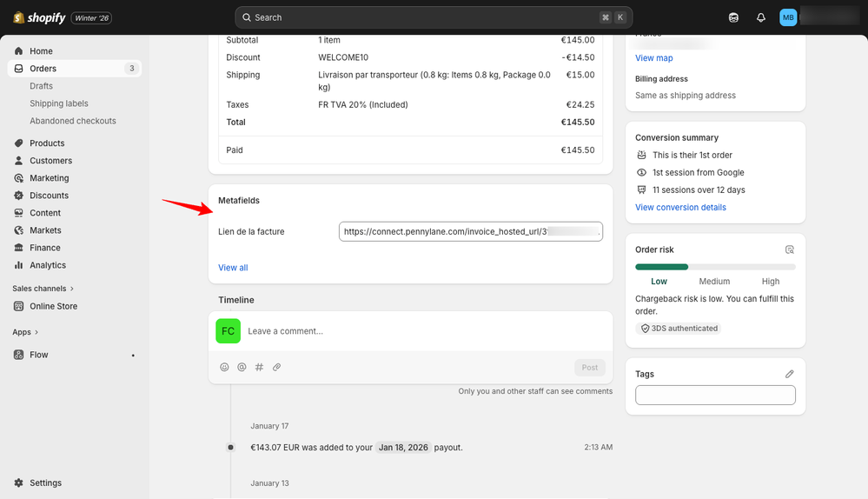
Task: Open Abandoned checkouts submenu item
Action: point(73,121)
